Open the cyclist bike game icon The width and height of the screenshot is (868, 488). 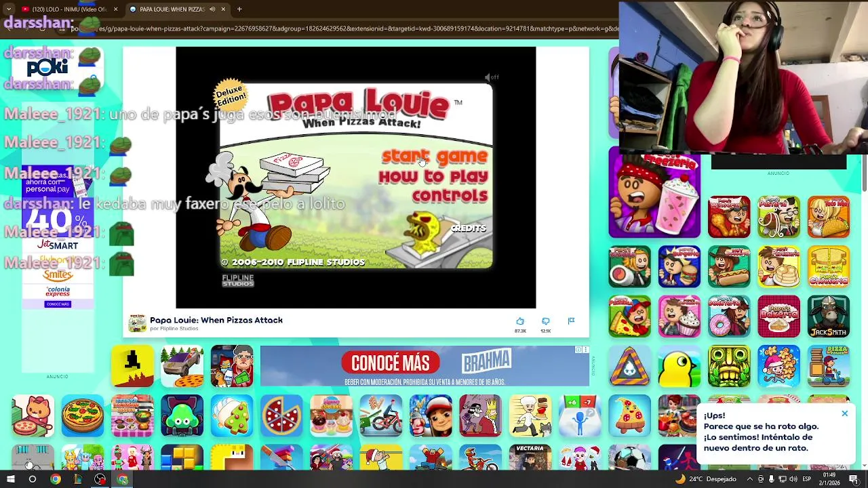click(380, 415)
